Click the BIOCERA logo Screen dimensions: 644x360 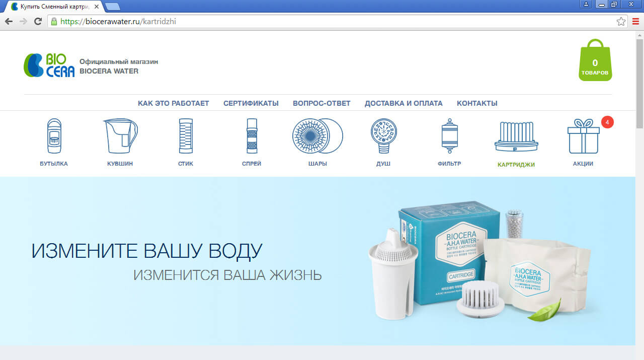tap(49, 64)
